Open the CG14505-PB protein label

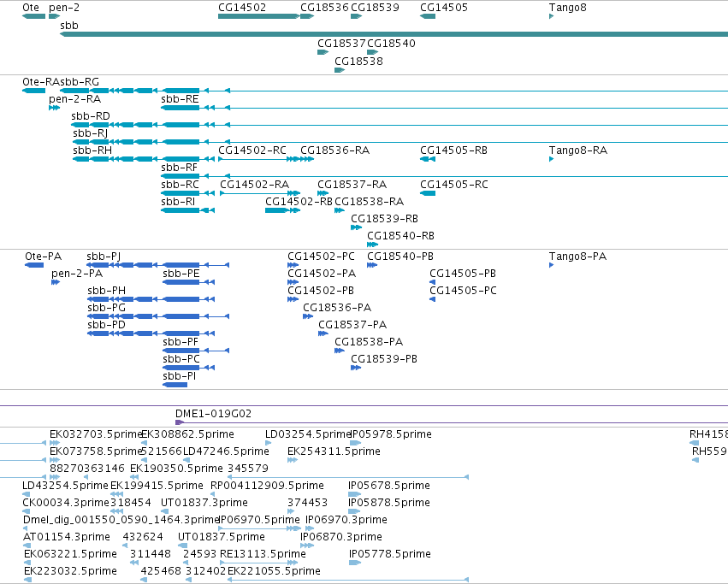pyautogui.click(x=463, y=274)
